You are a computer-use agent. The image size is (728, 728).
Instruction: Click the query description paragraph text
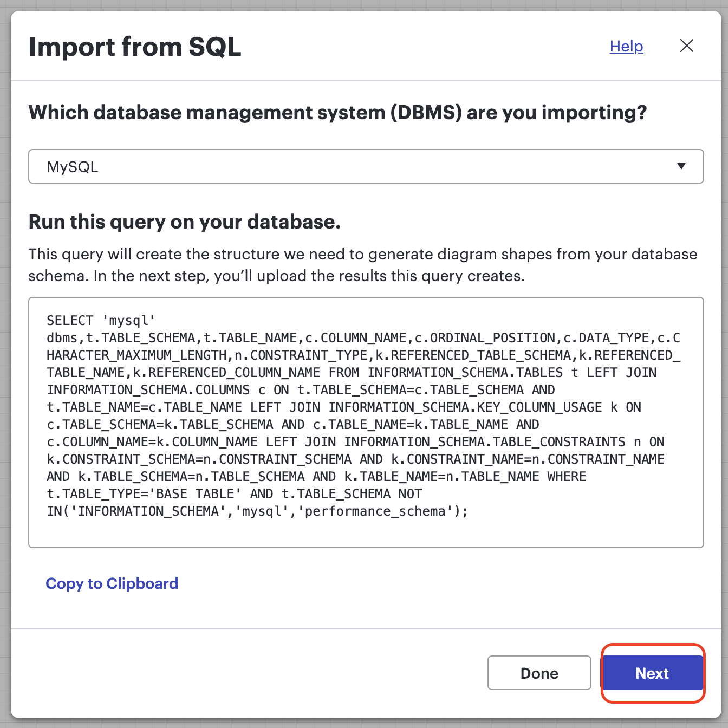tap(363, 265)
